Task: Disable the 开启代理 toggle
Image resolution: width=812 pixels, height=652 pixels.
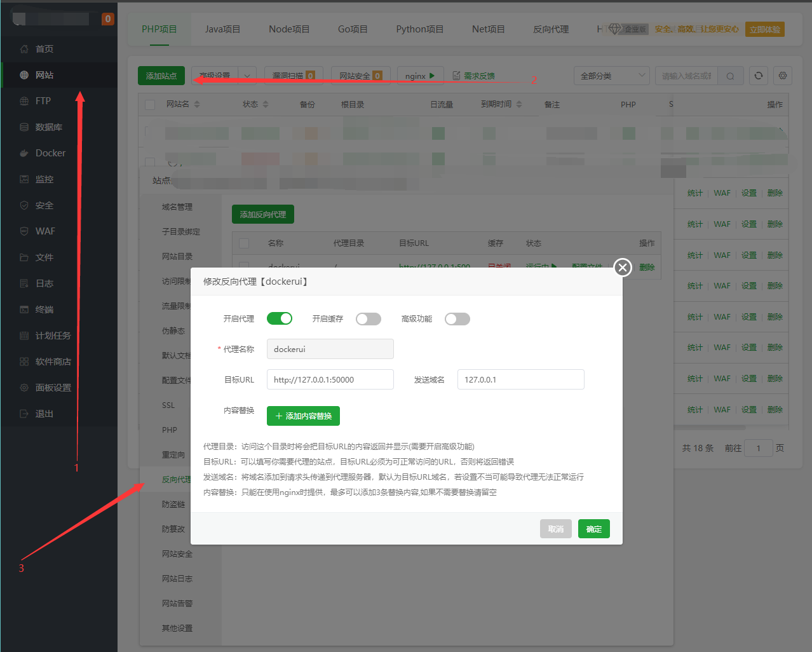Action: [279, 318]
